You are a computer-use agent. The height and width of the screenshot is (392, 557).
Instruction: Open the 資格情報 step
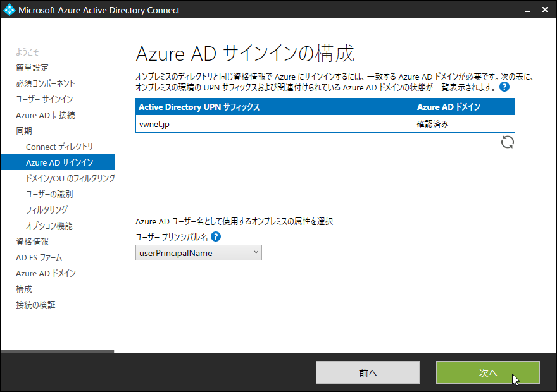[32, 242]
